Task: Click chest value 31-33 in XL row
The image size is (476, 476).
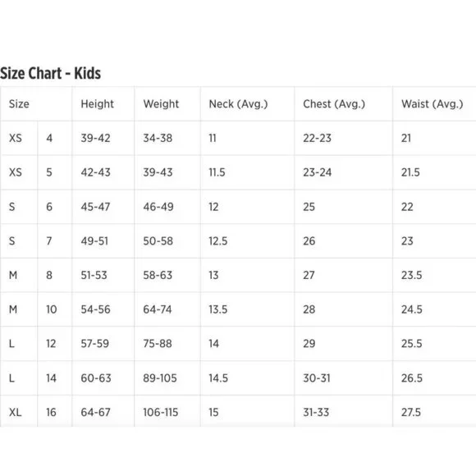Action: coord(316,412)
